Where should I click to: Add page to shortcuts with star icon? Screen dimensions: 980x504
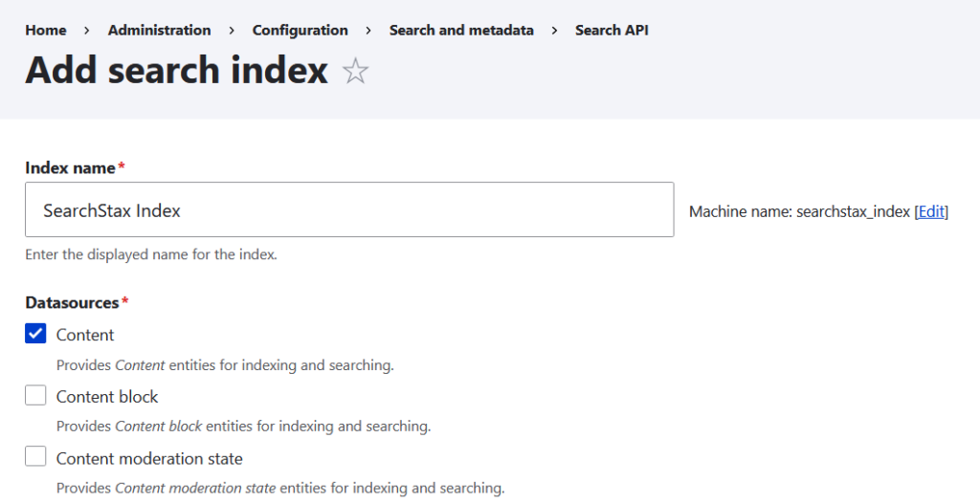coord(356,72)
